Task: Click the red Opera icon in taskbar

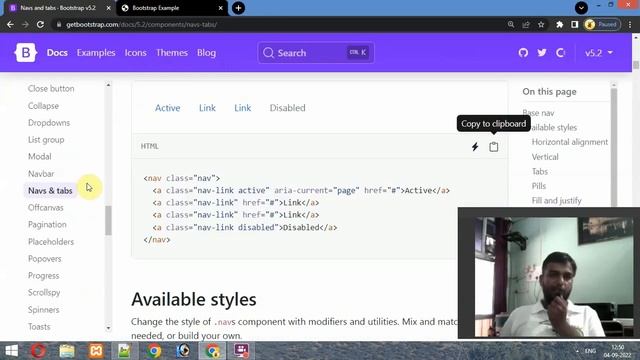Action: (39, 351)
